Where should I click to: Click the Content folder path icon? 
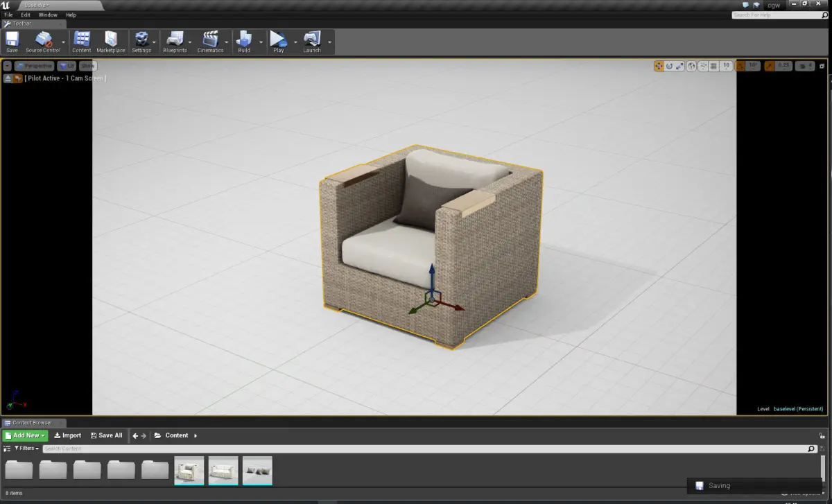point(158,435)
